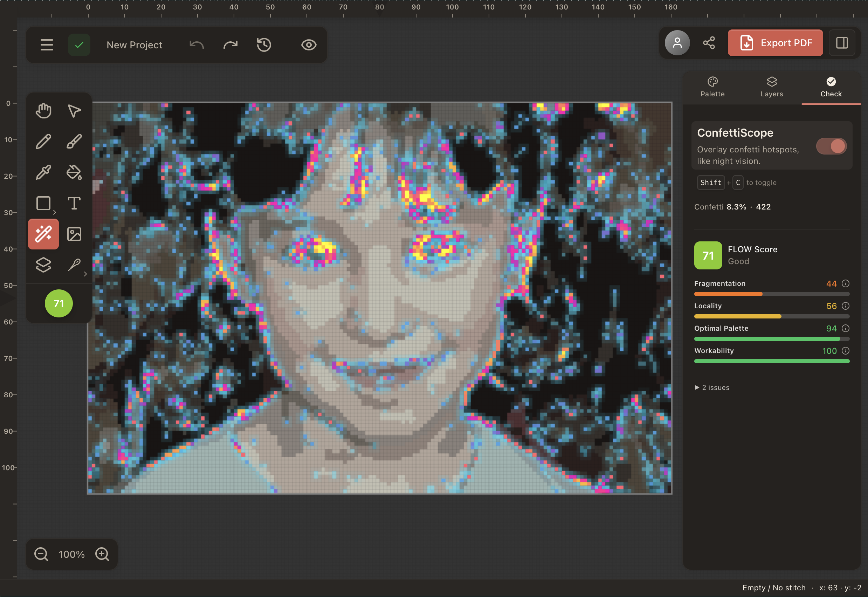868x597 pixels.
Task: Expand the Rectangle tool submenu chevron
Action: click(x=55, y=212)
